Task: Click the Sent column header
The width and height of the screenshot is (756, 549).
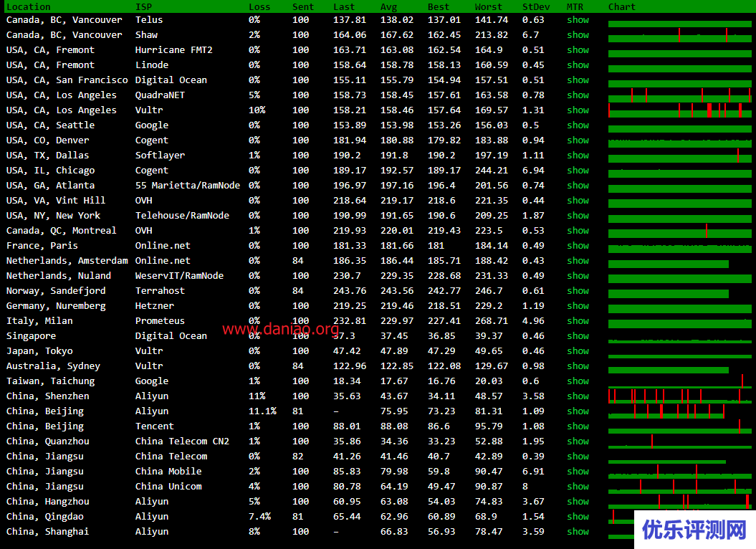Action: [303, 6]
